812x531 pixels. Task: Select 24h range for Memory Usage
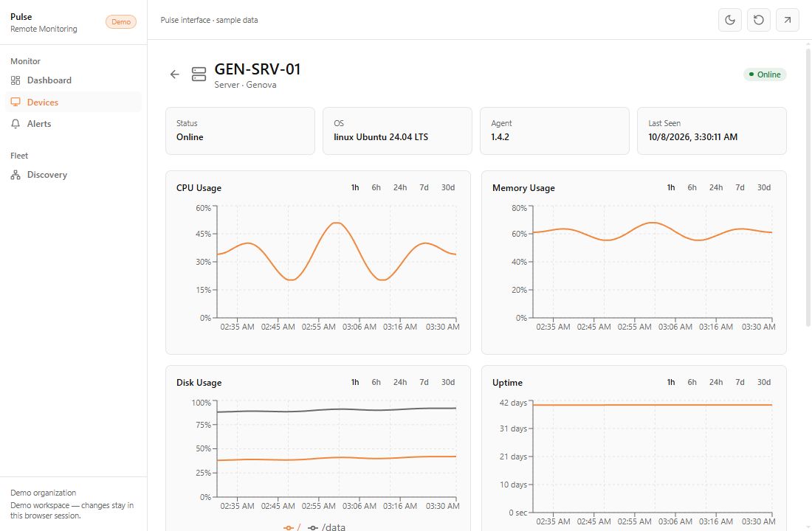[716, 187]
